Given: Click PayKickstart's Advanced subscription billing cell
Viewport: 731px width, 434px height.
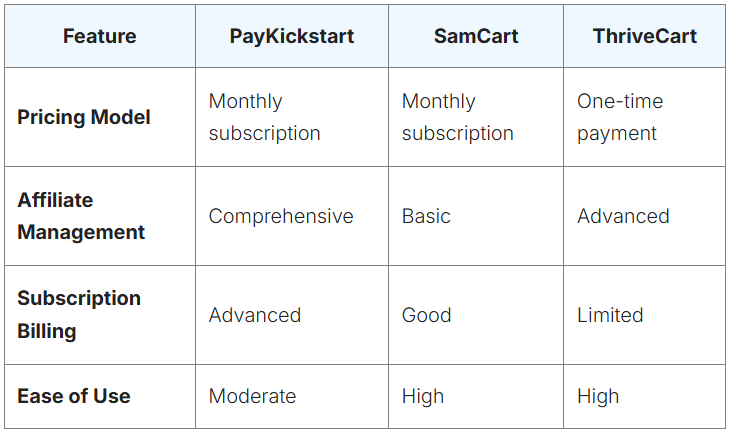Looking at the screenshot, I should click(254, 315).
